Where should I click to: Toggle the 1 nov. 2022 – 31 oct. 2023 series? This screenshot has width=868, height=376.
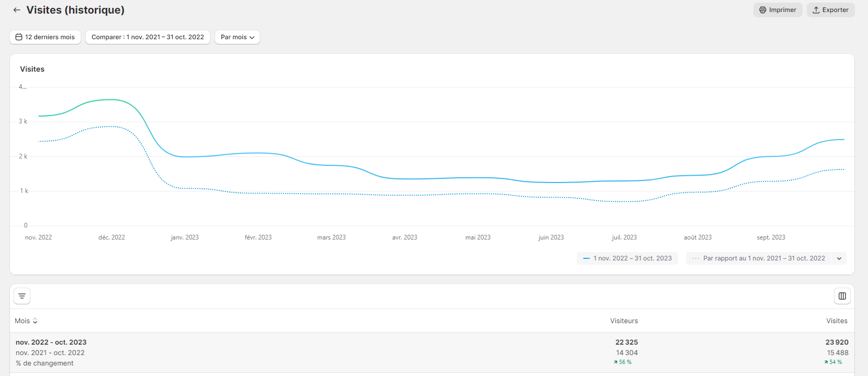[627, 258]
